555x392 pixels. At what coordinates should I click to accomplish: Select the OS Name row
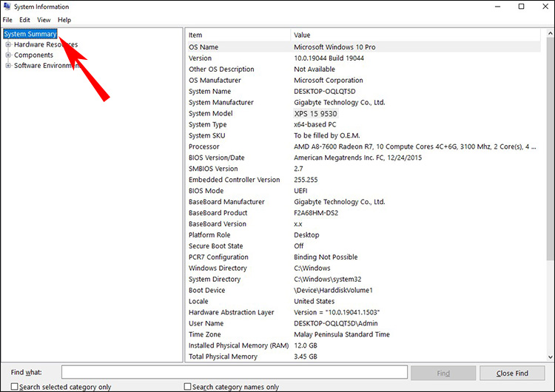pos(363,47)
